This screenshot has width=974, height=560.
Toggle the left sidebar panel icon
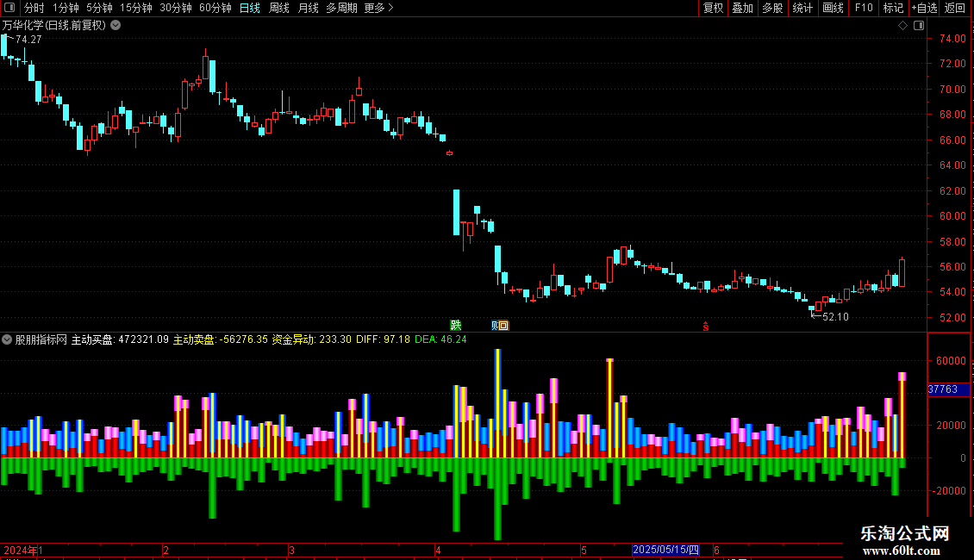click(x=9, y=8)
